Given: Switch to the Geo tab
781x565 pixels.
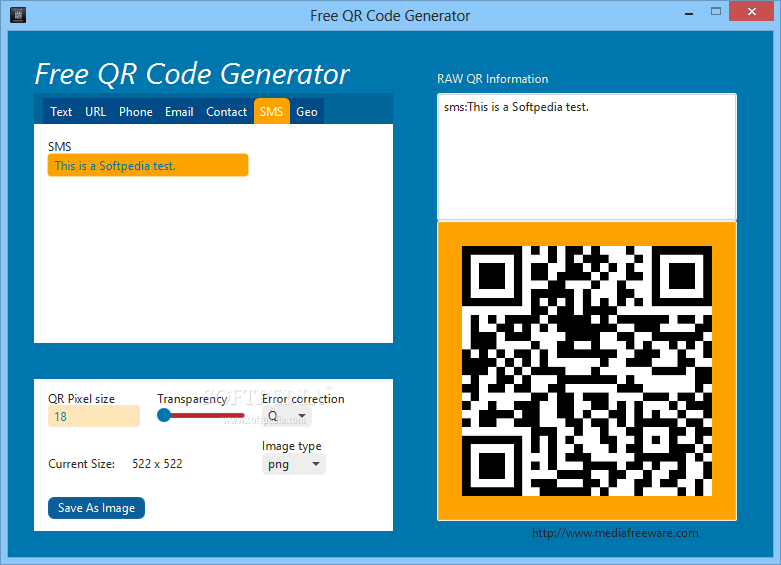Looking at the screenshot, I should coord(307,112).
